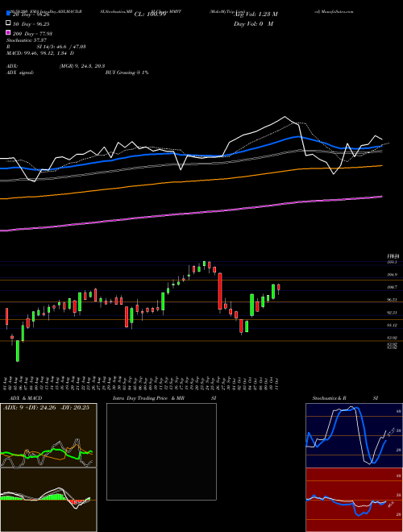Click the 'Stochastics & R' panel title

[x=330, y=398]
